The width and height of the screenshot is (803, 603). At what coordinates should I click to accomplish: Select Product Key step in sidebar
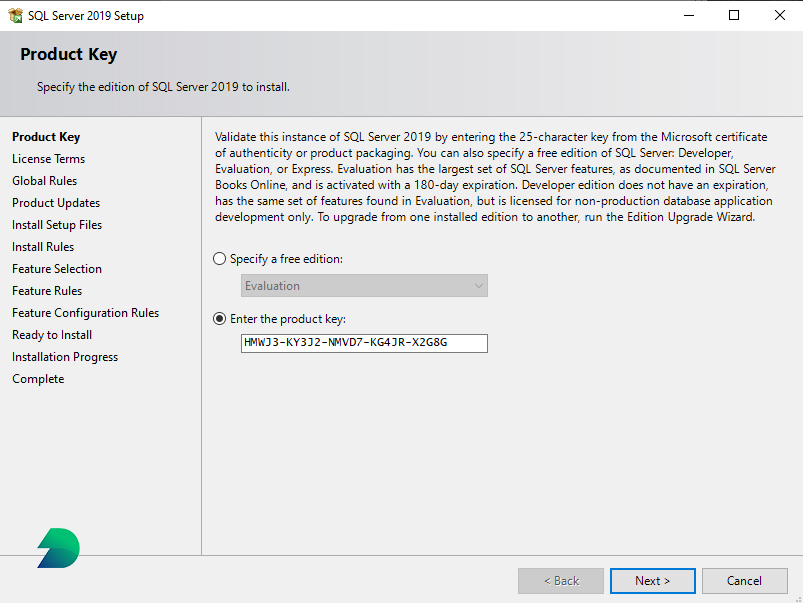point(46,137)
